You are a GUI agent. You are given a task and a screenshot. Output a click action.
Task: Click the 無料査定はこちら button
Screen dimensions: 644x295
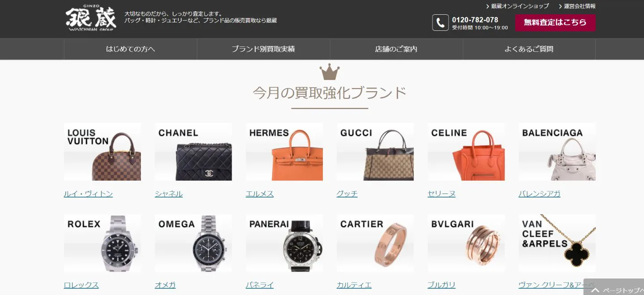pos(555,22)
